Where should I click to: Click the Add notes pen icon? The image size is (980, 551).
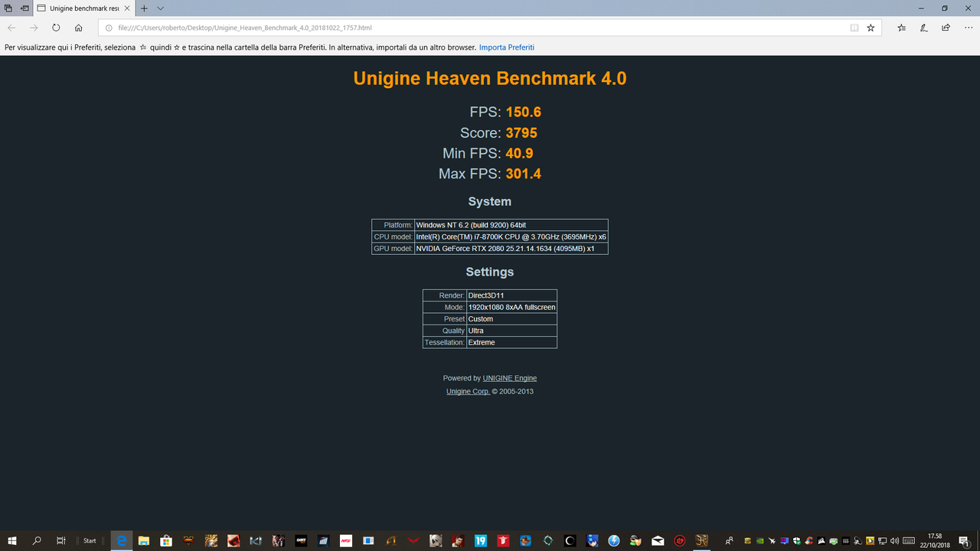coord(924,28)
